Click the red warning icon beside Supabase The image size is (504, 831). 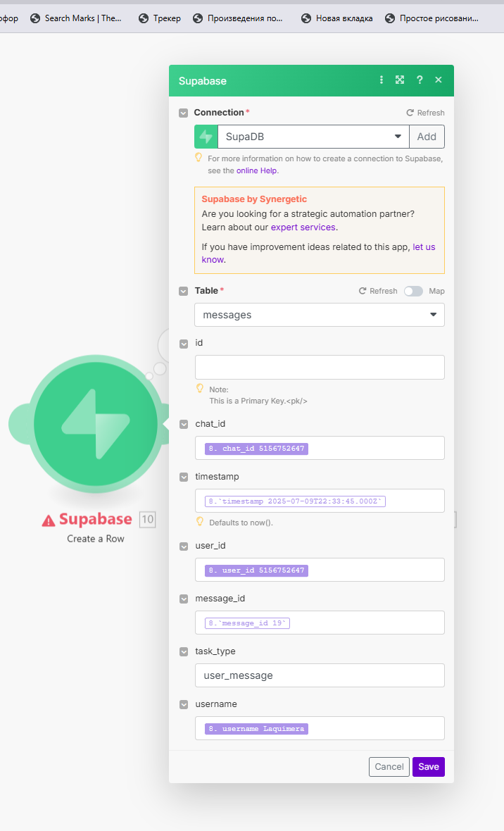(x=49, y=520)
